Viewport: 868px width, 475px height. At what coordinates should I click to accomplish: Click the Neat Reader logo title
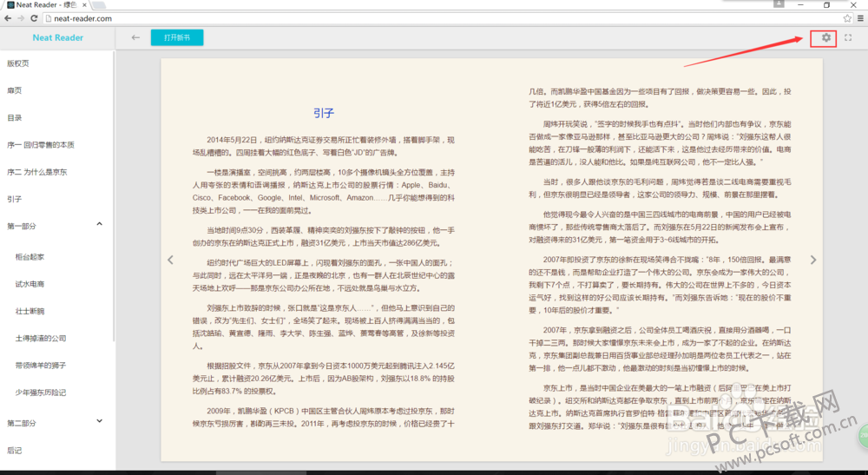[57, 37]
